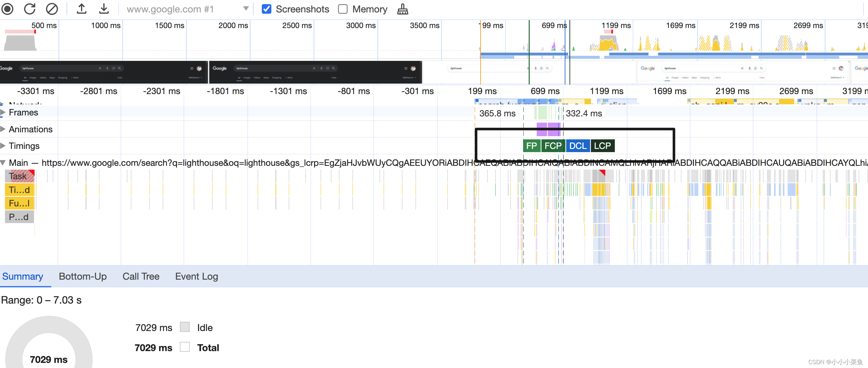
Task: Open the Call Tree tab
Action: (141, 276)
